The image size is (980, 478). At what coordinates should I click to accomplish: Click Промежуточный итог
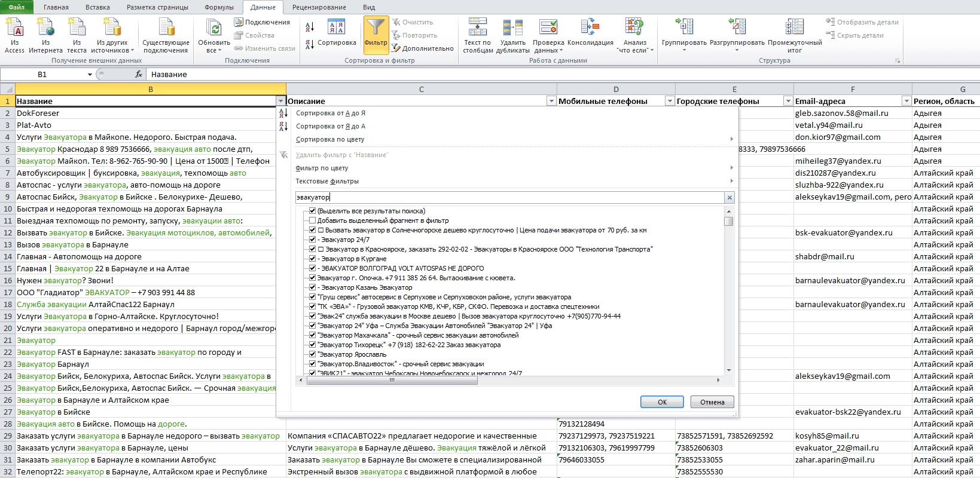[795, 36]
